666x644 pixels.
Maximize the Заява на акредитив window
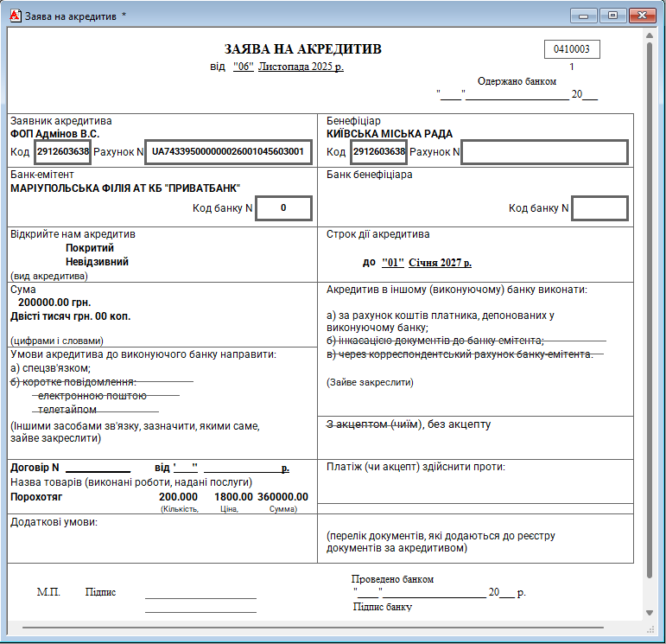(612, 16)
